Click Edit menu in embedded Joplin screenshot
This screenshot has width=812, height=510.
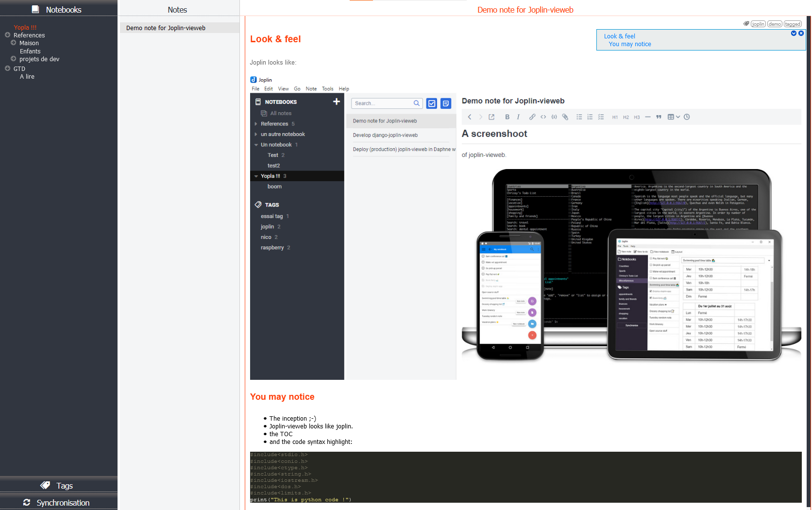tap(269, 88)
